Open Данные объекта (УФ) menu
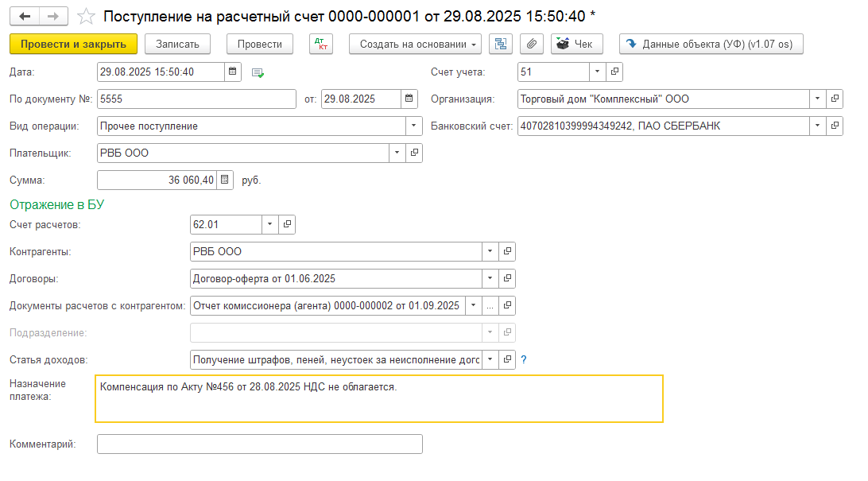This screenshot has width=868, height=481. (x=711, y=44)
